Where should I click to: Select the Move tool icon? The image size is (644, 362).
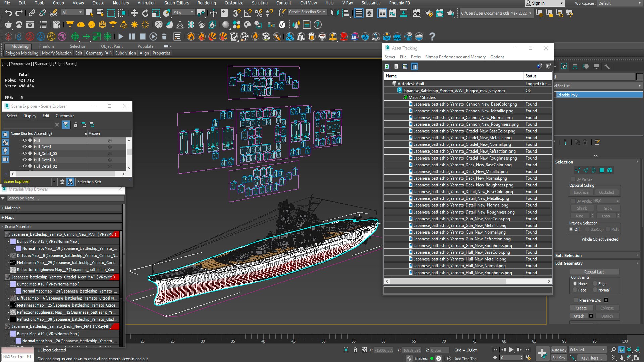[x=134, y=13]
